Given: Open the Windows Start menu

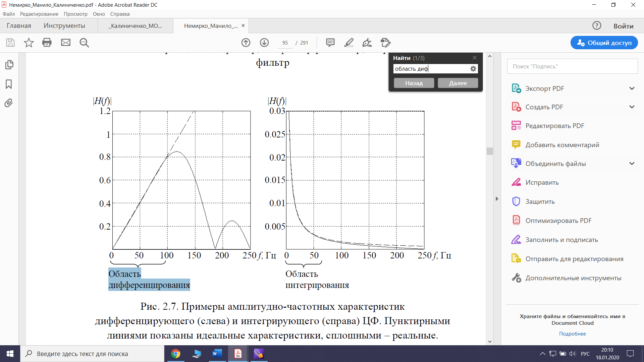Looking at the screenshot, I should [x=10, y=354].
